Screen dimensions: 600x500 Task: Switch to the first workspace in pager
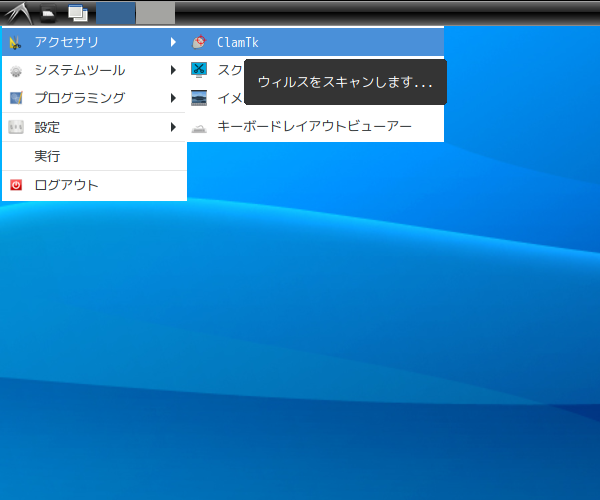point(115,13)
